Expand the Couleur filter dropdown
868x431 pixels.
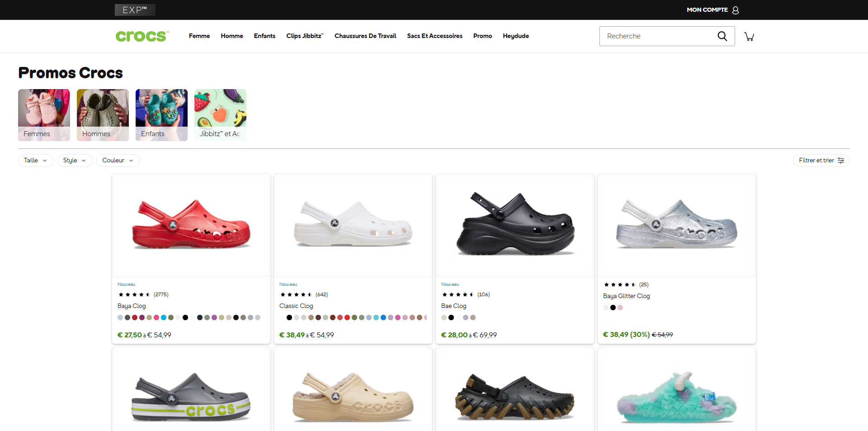click(x=118, y=161)
